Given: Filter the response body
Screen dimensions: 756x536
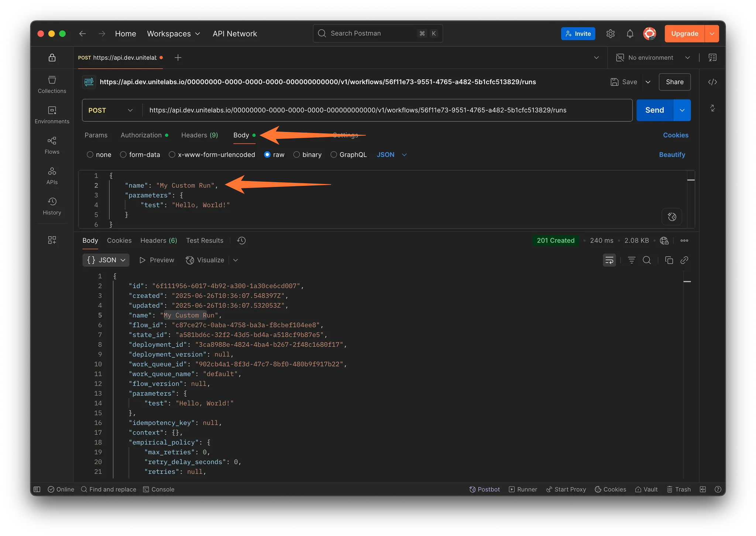Looking at the screenshot, I should pos(632,260).
